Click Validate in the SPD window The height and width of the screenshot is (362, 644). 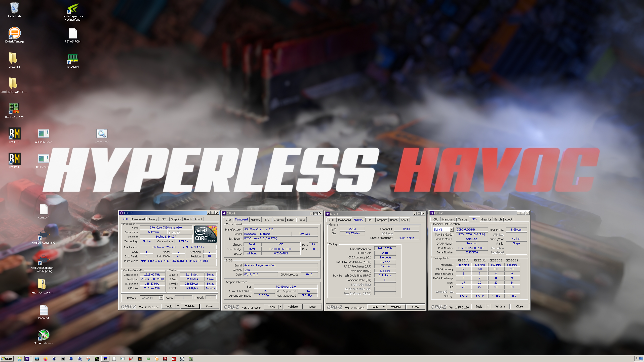point(500,306)
